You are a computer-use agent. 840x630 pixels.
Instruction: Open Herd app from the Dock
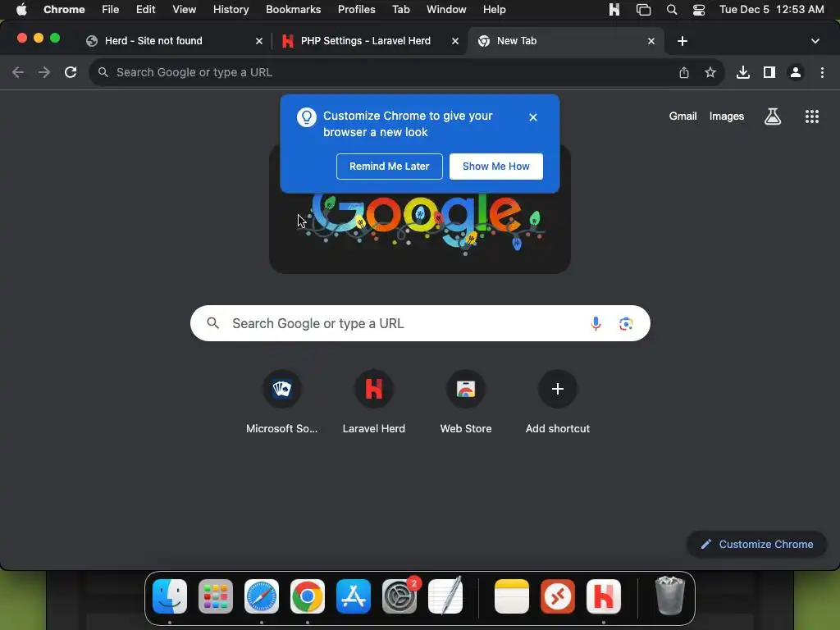click(x=604, y=596)
